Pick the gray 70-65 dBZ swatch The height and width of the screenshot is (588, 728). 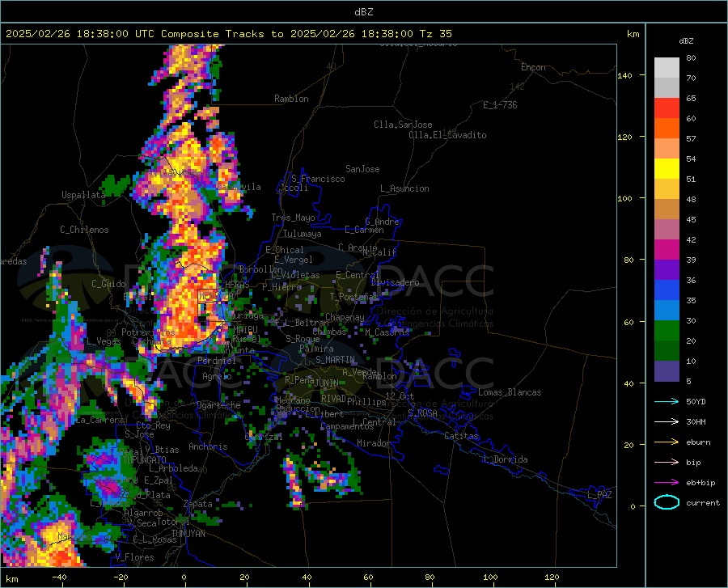click(667, 88)
